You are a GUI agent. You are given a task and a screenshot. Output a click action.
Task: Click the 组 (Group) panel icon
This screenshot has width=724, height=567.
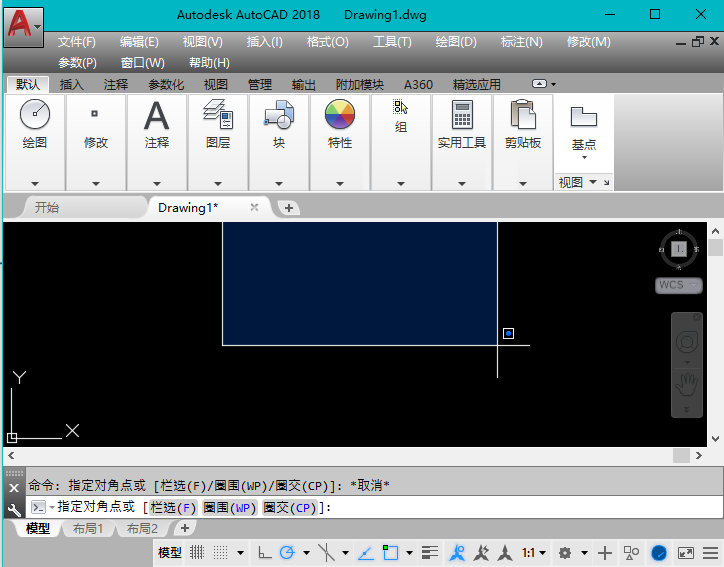(x=400, y=108)
